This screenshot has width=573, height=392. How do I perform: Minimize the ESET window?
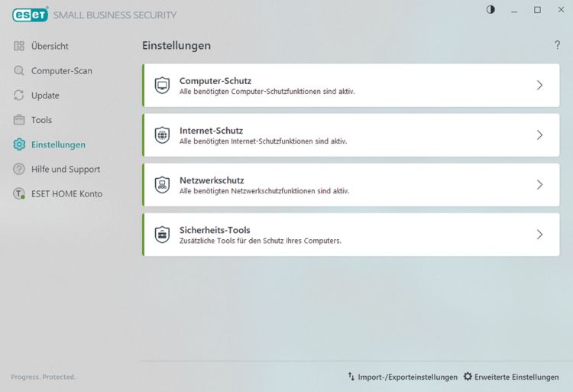point(514,11)
